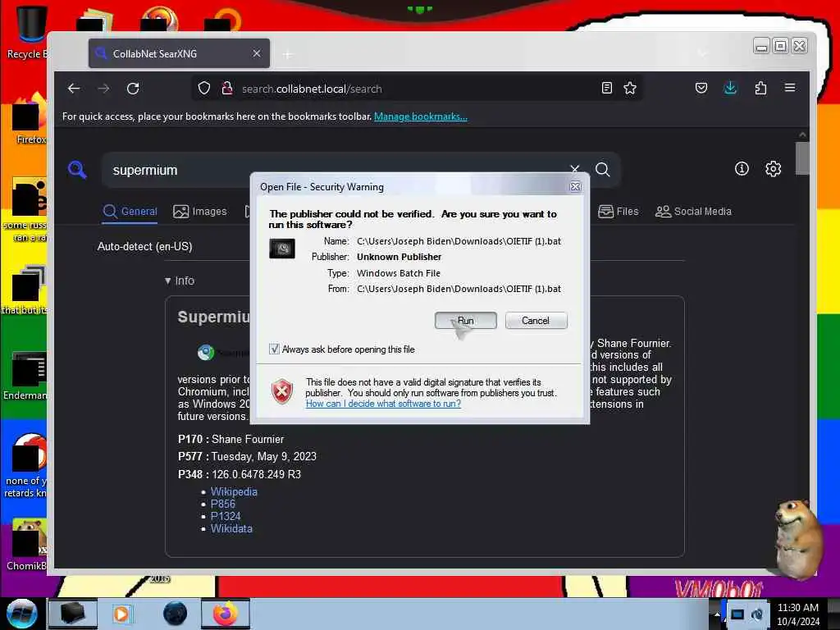Close the CollabNet SearXNG tab
Viewport: 840px width, 630px height.
click(x=257, y=53)
